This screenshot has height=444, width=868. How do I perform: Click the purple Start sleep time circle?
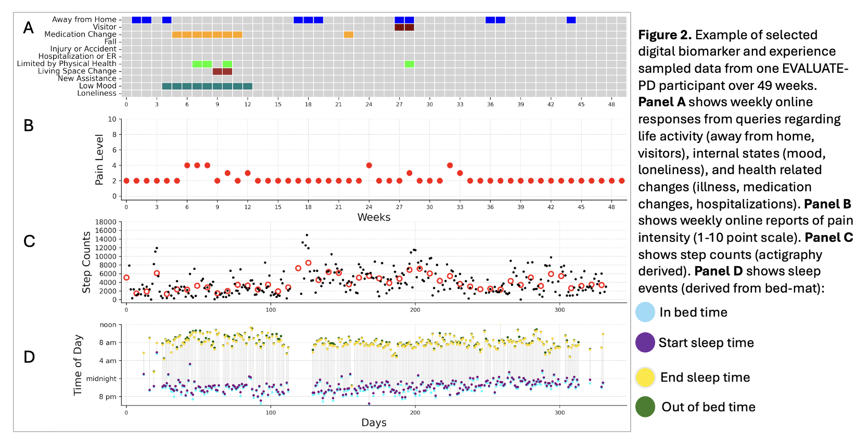pos(645,343)
